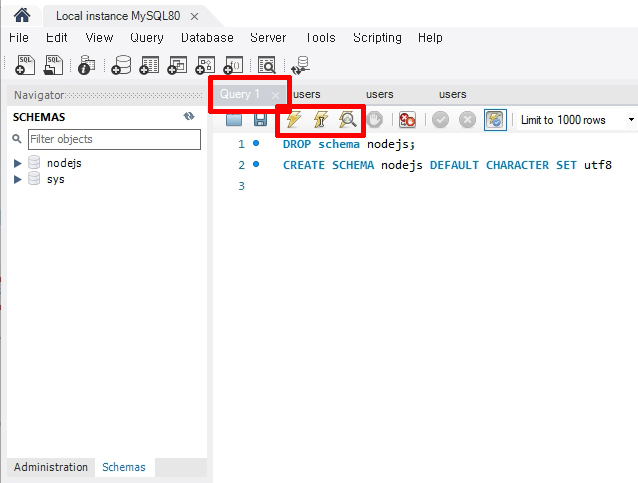Viewport: 638px width, 483px height.
Task: Execute statement under cursor icon
Action: [x=321, y=120]
